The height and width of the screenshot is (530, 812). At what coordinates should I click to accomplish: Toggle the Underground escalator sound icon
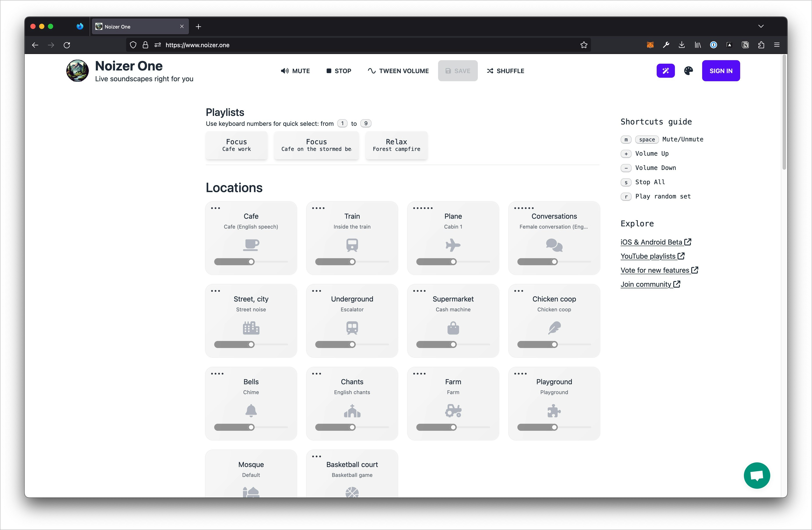pos(352,328)
